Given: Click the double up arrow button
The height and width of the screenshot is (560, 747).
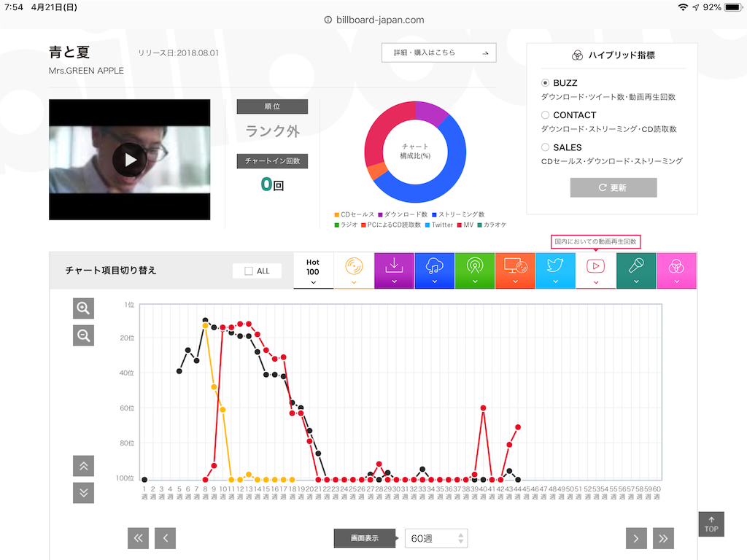Looking at the screenshot, I should (x=83, y=466).
